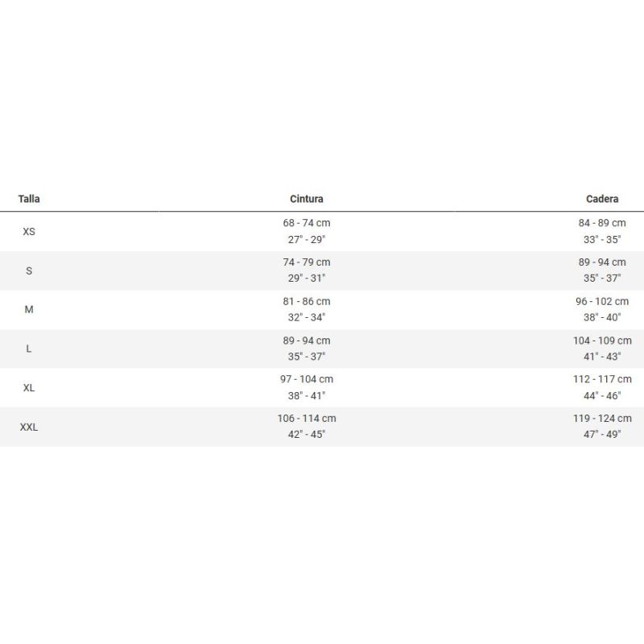Click the 74 - 79 cm waist value
Screen dimensions: 644x644
(x=307, y=262)
